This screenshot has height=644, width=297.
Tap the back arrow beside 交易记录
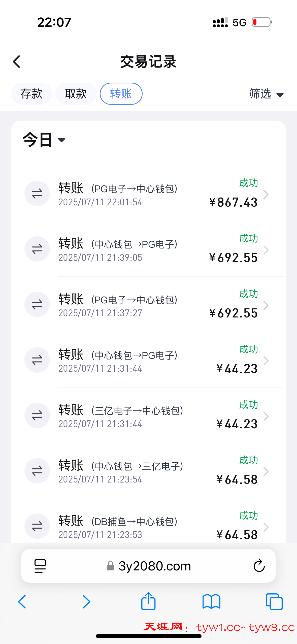(x=17, y=62)
